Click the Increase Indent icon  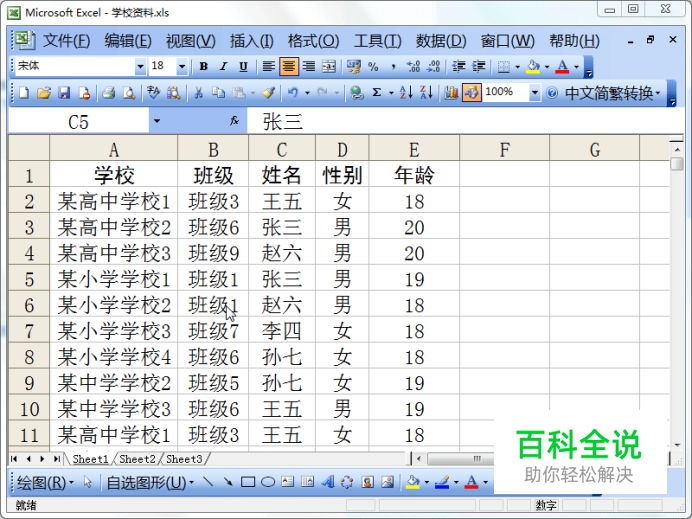[x=478, y=67]
